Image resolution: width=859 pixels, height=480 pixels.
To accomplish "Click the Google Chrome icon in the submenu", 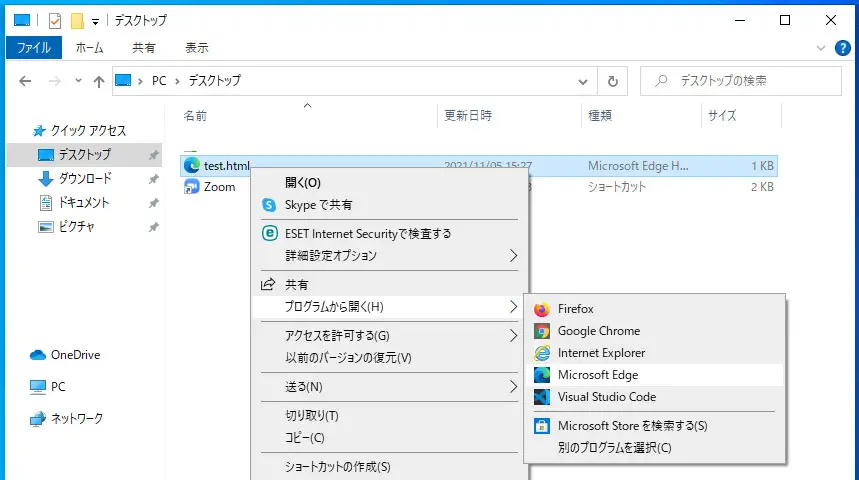I will 542,332.
